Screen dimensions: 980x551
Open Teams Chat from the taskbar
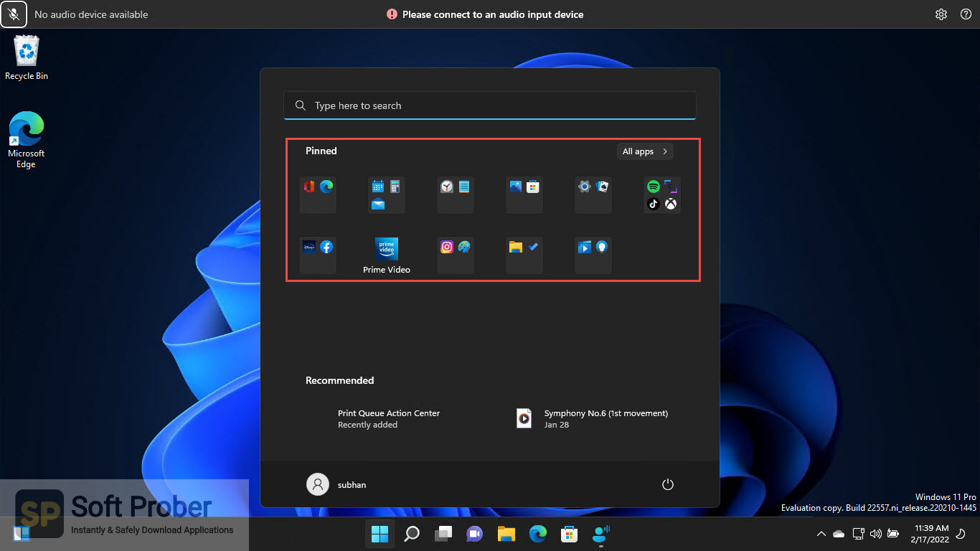pos(475,534)
